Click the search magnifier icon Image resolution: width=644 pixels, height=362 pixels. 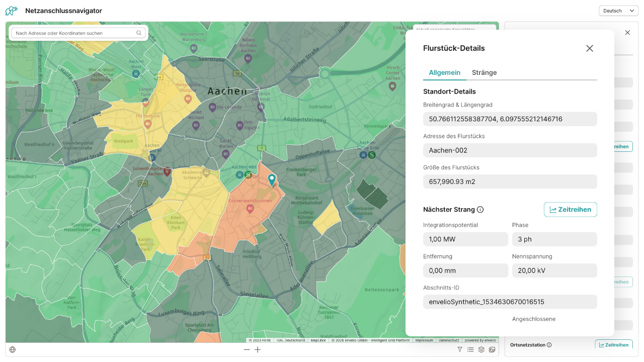[139, 33]
